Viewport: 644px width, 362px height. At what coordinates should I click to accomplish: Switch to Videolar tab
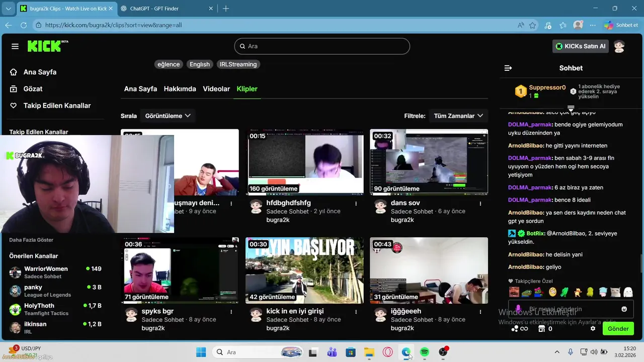point(216,88)
